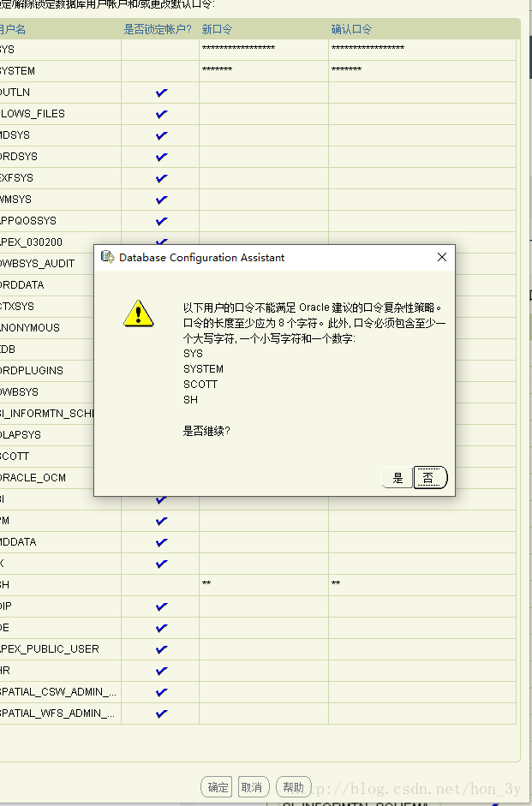Click the Database Configuration Assistant title icon
Viewport: 532px width, 806px height.
(x=107, y=256)
